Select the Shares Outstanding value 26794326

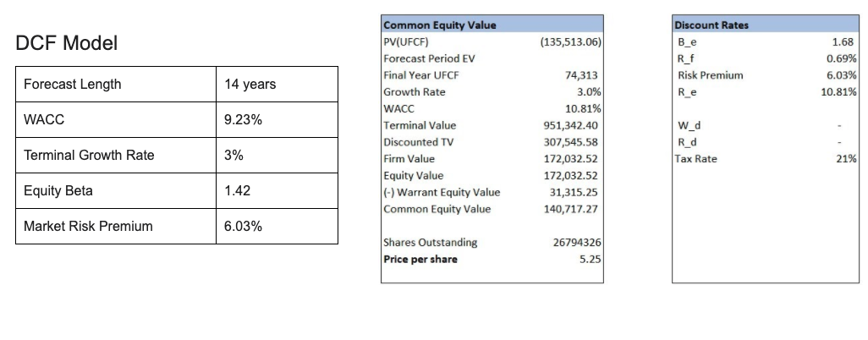pos(577,243)
